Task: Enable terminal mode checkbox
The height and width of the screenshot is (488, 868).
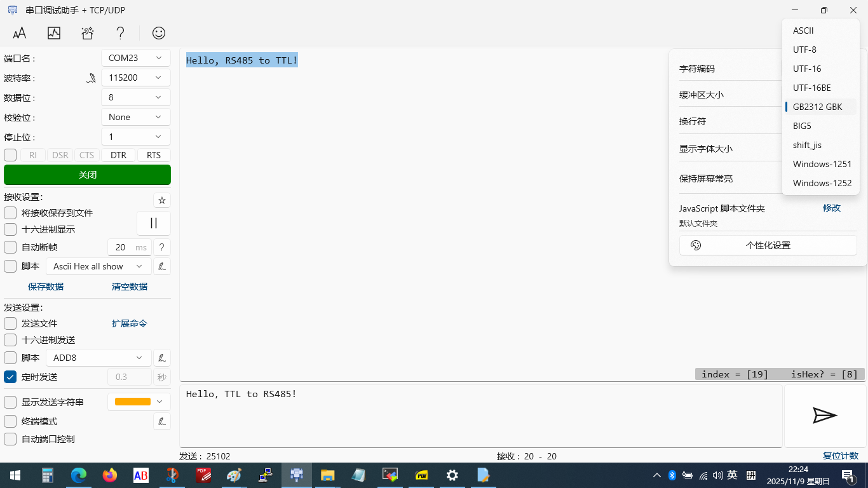Action: pyautogui.click(x=10, y=421)
